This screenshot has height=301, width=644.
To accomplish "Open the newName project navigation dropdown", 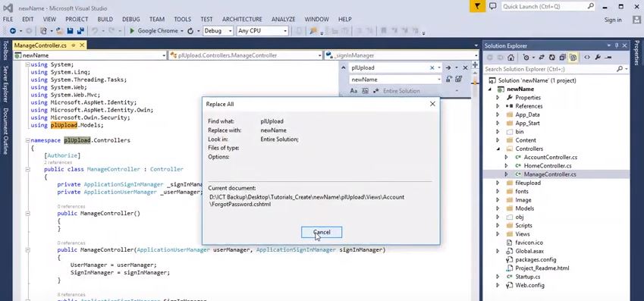I will point(165,55).
